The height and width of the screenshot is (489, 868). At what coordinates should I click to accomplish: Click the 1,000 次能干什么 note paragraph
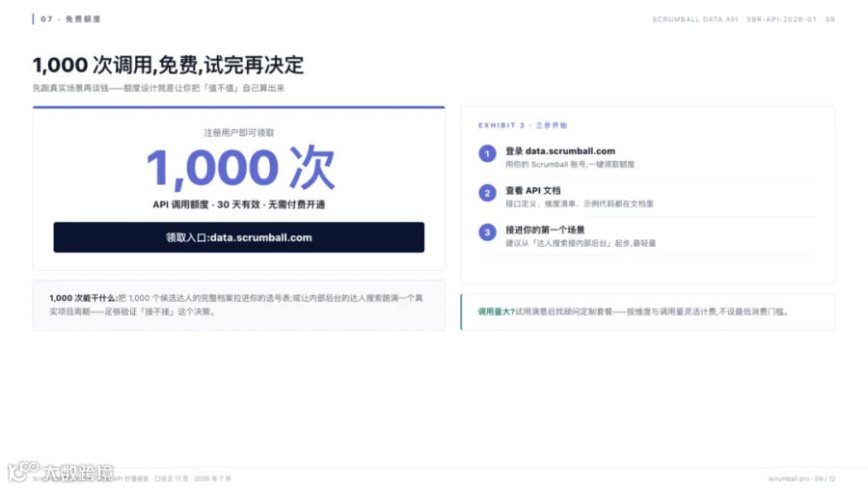coord(236,305)
